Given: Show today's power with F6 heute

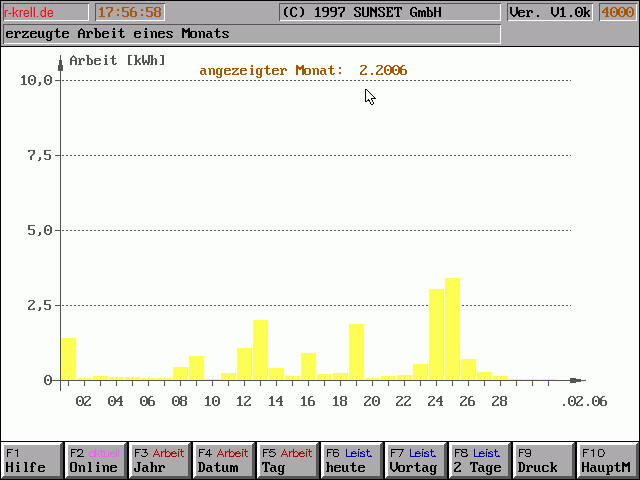Looking at the screenshot, I should click(351, 460).
